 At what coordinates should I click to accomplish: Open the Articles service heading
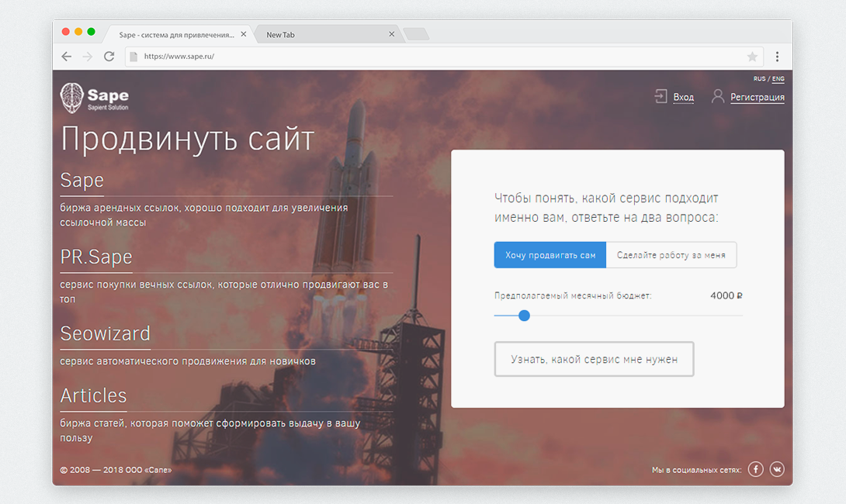click(93, 395)
